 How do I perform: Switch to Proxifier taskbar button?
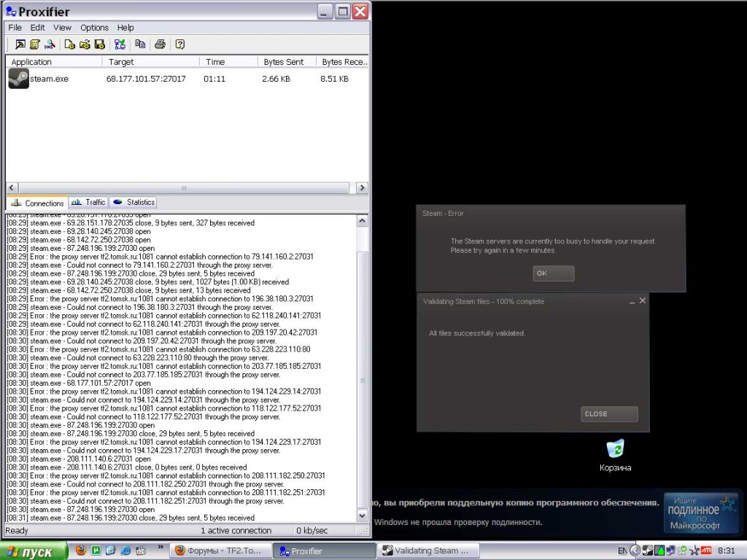(324, 551)
